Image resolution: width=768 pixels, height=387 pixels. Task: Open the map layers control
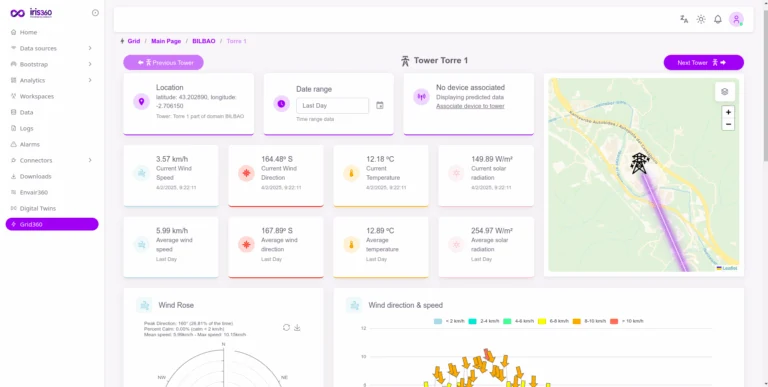[725, 92]
